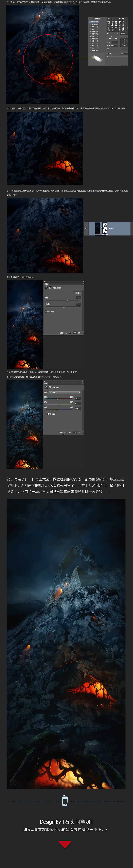
Task: Select 属性 tab in Brightness/Contrast panel
Action: coord(46,284)
